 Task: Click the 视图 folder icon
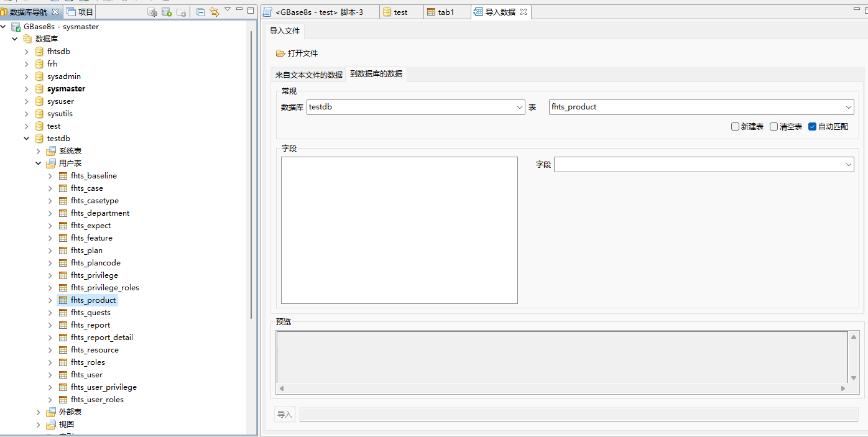[x=51, y=425]
